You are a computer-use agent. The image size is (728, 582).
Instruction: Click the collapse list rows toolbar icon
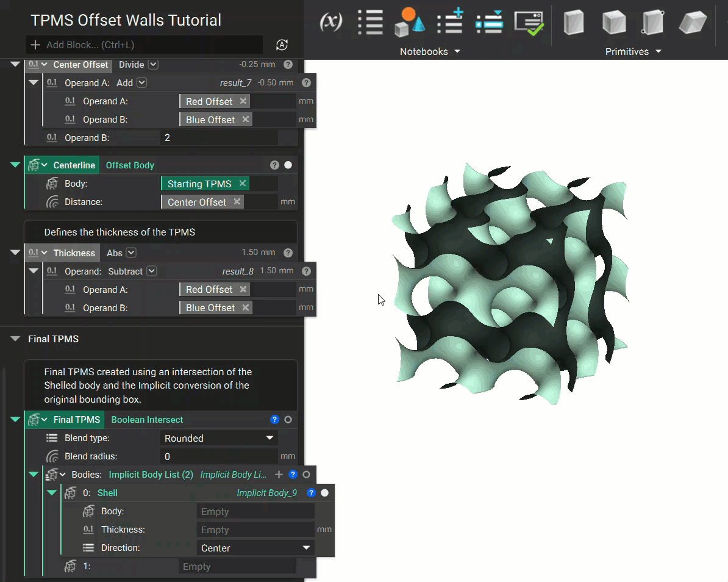point(489,23)
